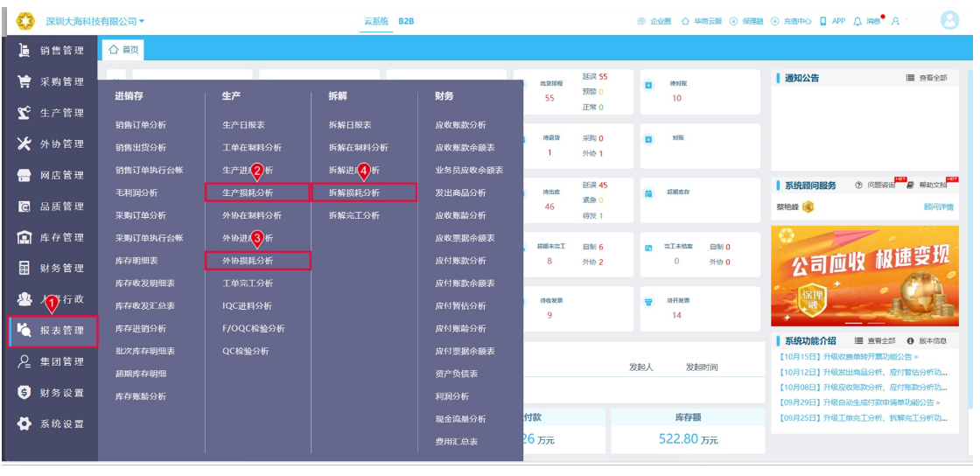Click the 出货排程 count 55
This screenshot has height=476, width=980.
pos(549,98)
